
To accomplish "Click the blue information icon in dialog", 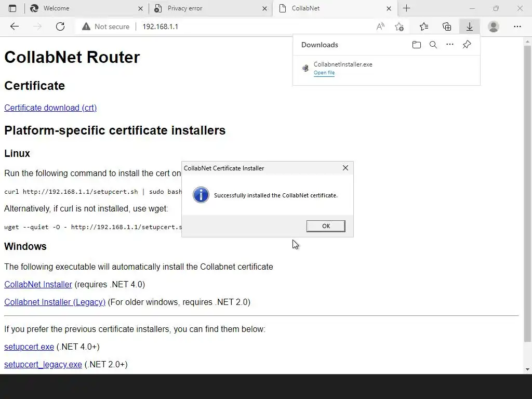I will [x=201, y=195].
